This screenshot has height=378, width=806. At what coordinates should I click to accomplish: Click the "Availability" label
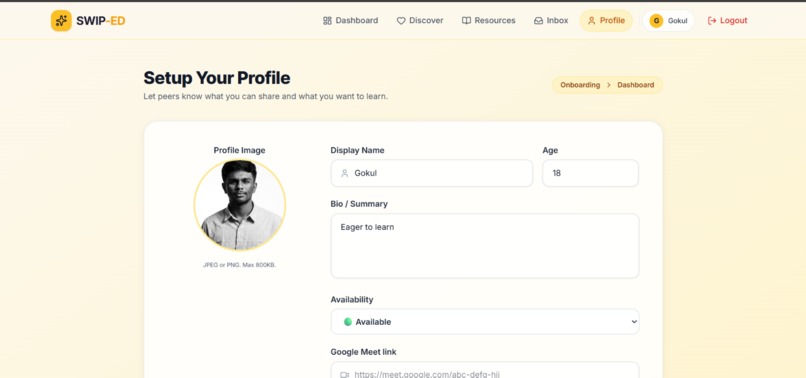click(352, 299)
